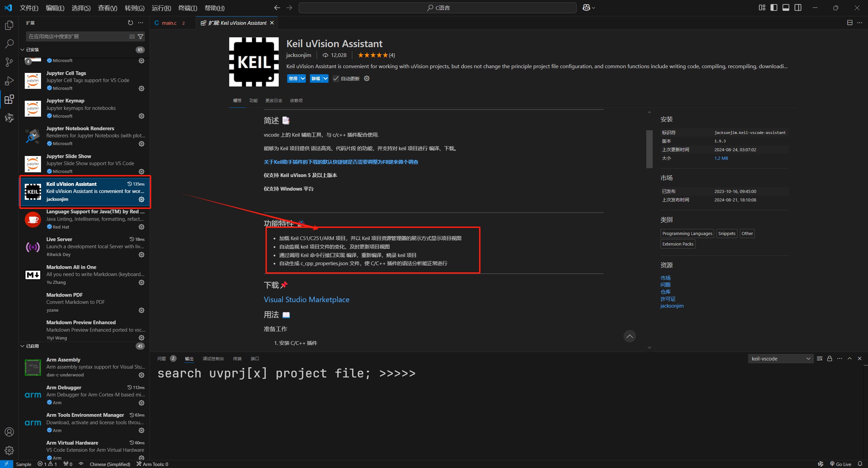The image size is (868, 468).
Task: Open the Dependencies tab of extension
Action: click(296, 101)
